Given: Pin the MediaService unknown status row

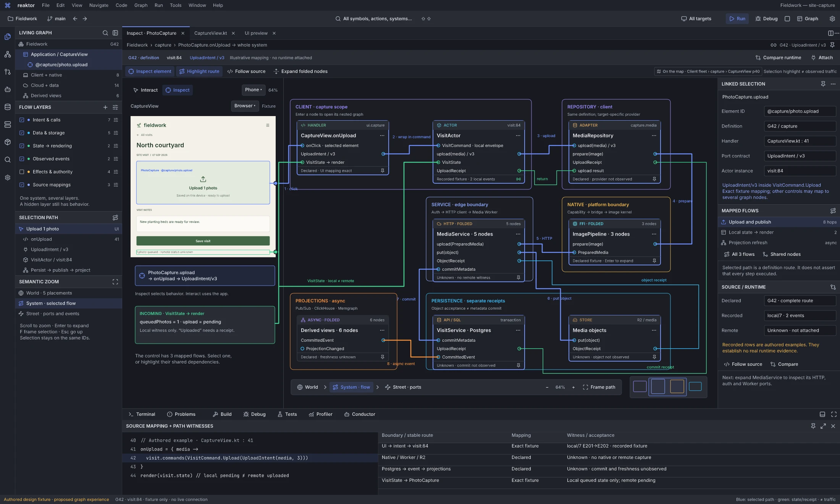Looking at the screenshot, I should point(519,278).
